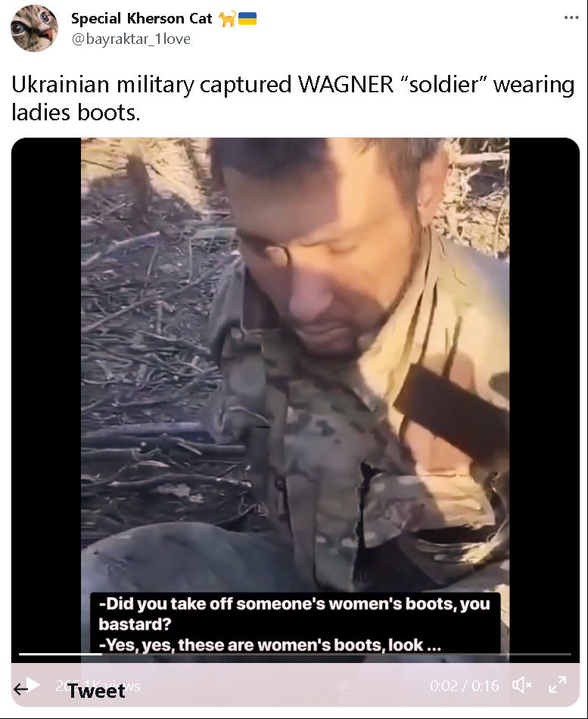Click the video progress bar playhead
588x719 pixels.
point(101,655)
